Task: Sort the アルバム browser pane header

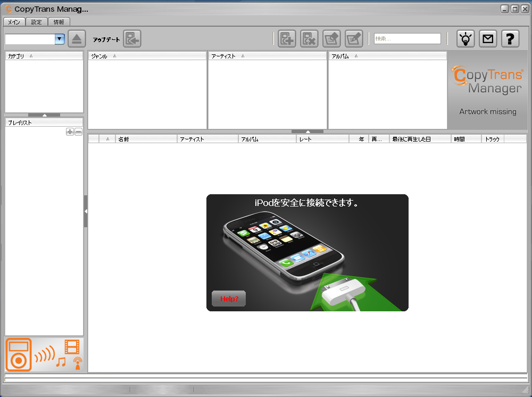Action: (x=387, y=56)
